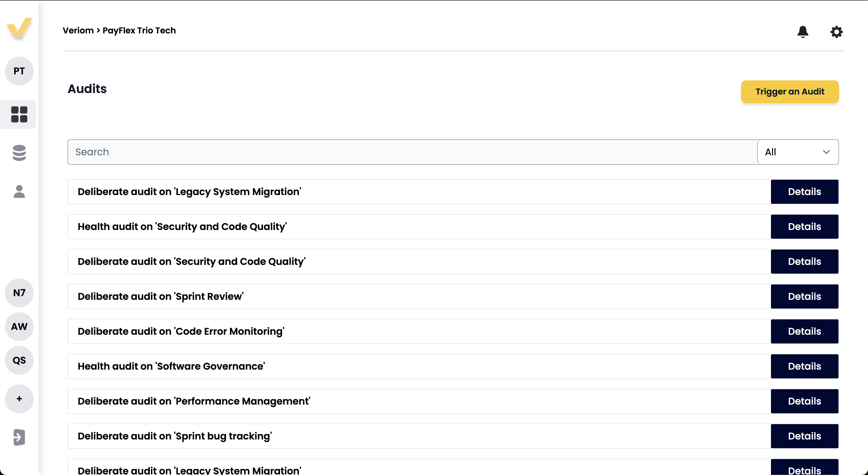Select the Performance Management audit row
This screenshot has width=868, height=475.
pyautogui.click(x=419, y=401)
